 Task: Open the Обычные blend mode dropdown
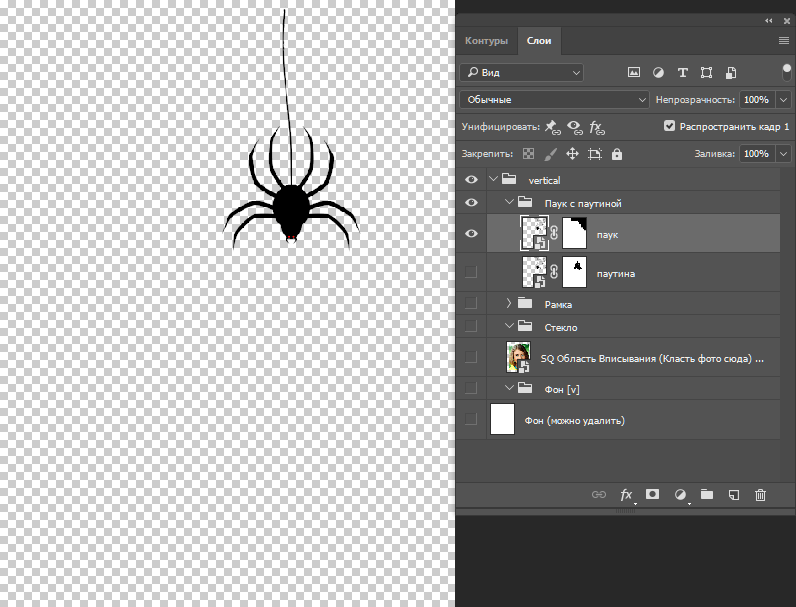[555, 100]
